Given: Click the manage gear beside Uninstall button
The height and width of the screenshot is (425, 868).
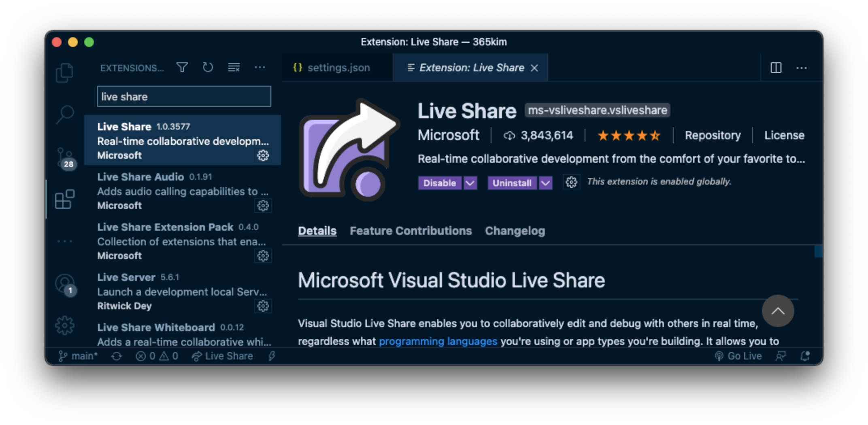Looking at the screenshot, I should coord(571,183).
